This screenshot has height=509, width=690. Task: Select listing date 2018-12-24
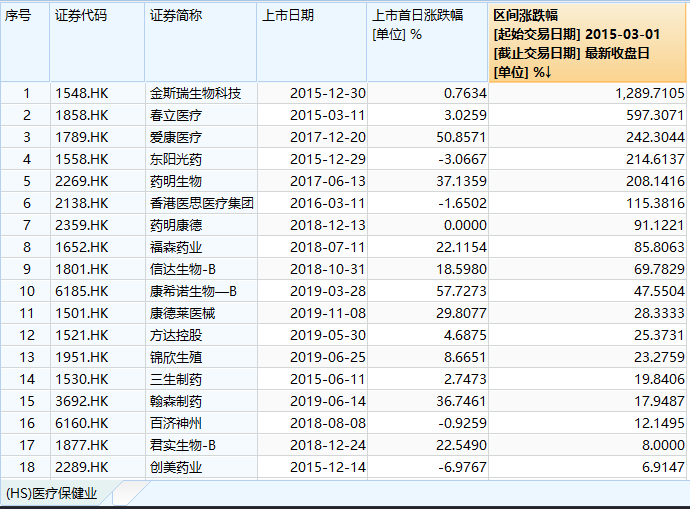[x=328, y=445]
